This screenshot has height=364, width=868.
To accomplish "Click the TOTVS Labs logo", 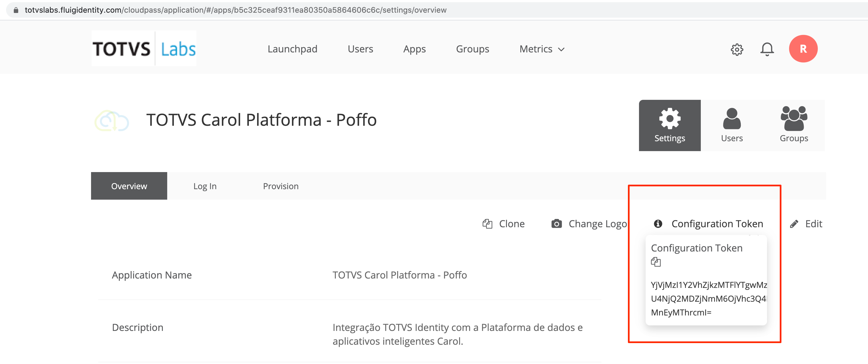I will 144,49.
